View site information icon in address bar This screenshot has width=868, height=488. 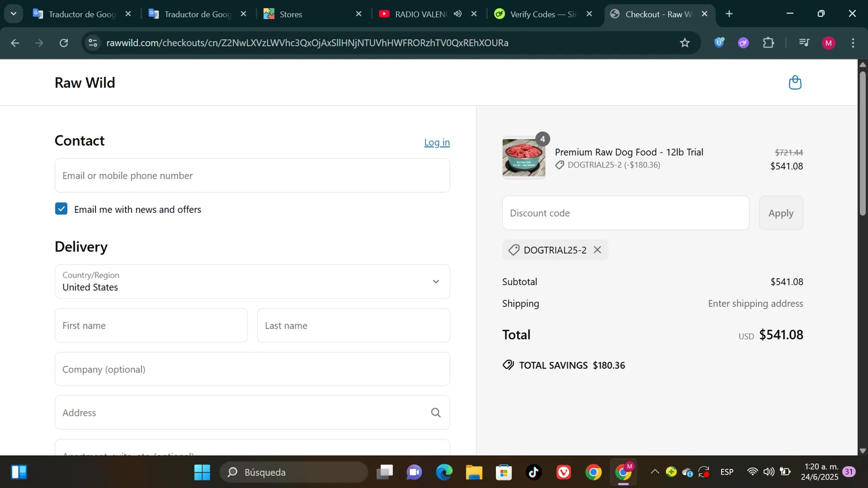94,43
